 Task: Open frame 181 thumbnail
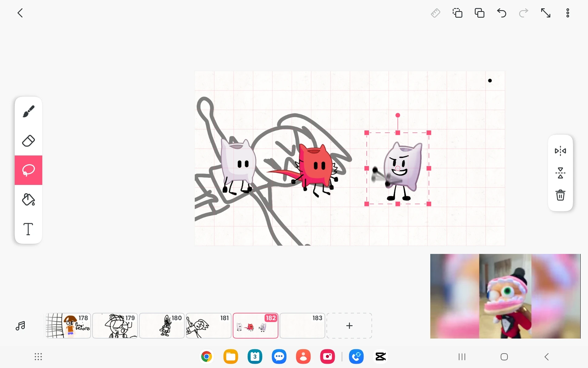pos(209,326)
